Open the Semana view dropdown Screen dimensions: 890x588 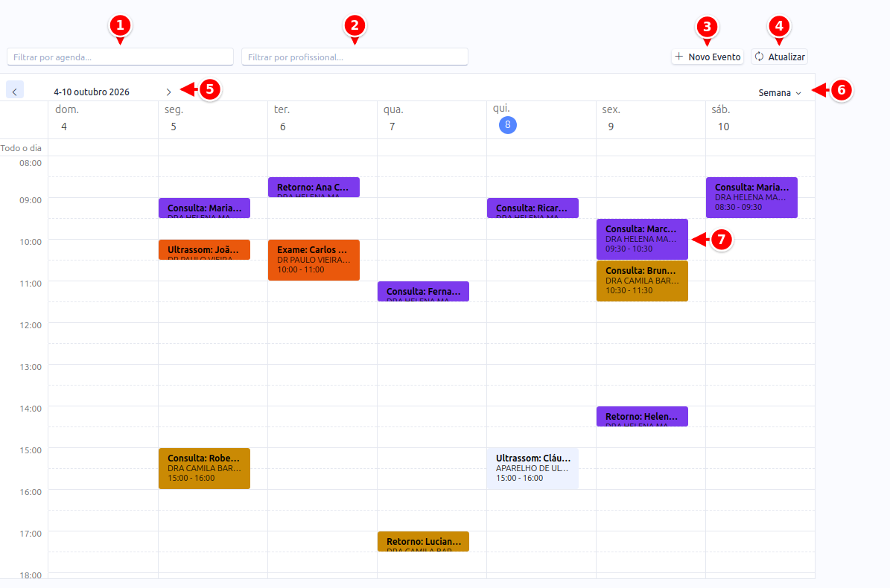click(780, 92)
